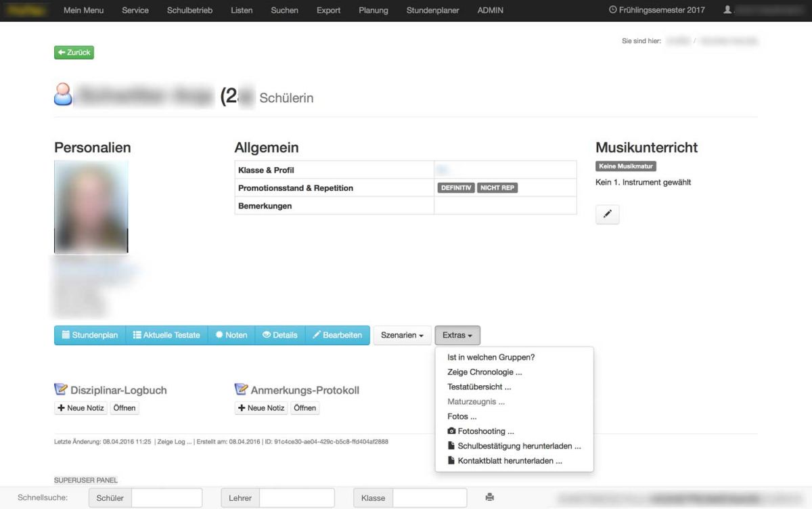Click the Disziplinar-Logbuch notepad icon
Image resolution: width=812 pixels, height=509 pixels.
pos(61,390)
